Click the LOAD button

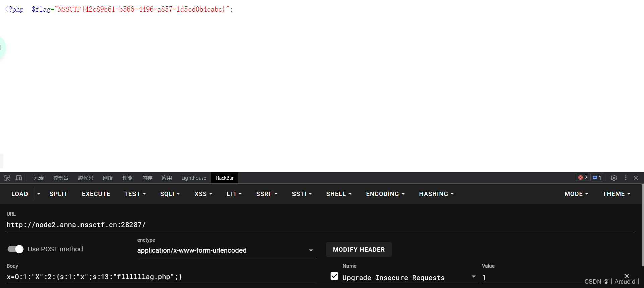point(20,194)
